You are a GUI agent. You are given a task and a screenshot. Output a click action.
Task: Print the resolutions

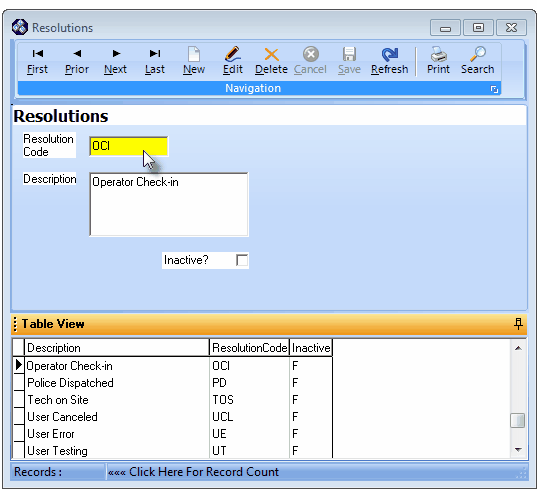click(438, 61)
